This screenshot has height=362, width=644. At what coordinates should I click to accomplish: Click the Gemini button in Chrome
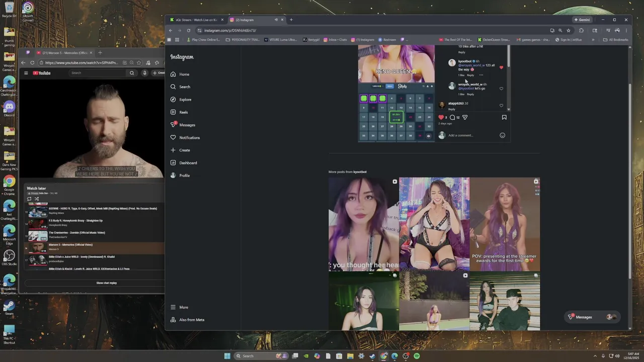pos(582,20)
